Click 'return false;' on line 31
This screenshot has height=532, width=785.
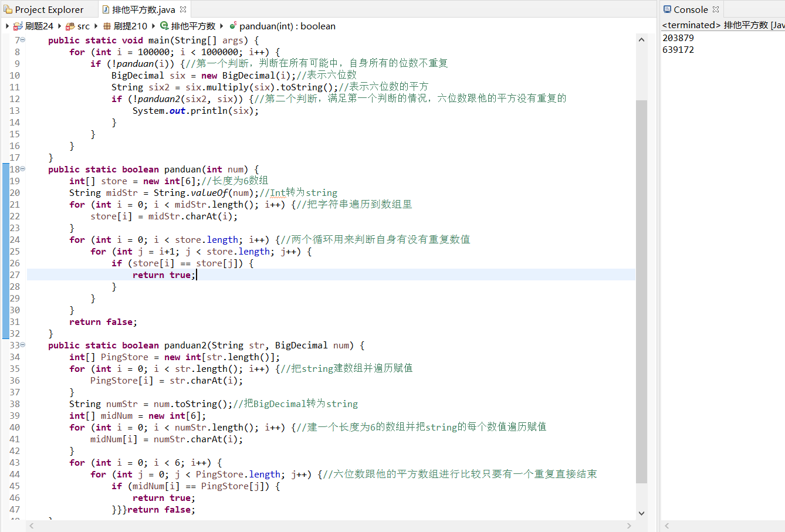click(x=103, y=321)
